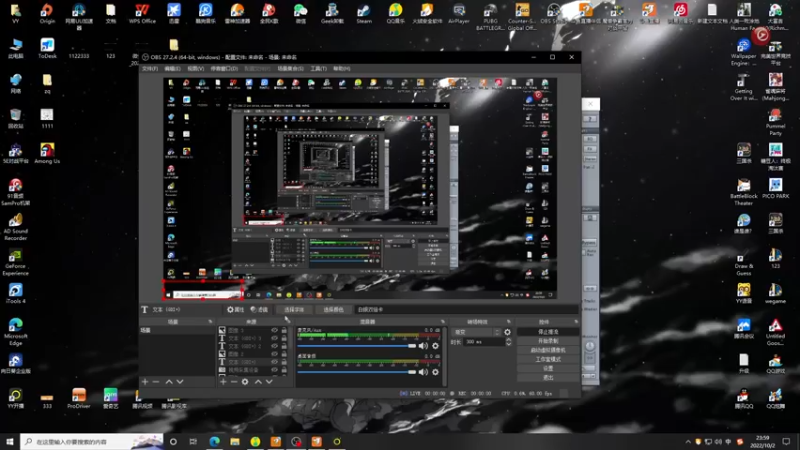Move the source down with the Sources panel arrow
Screen dimensions: 800x450
click(x=269, y=382)
